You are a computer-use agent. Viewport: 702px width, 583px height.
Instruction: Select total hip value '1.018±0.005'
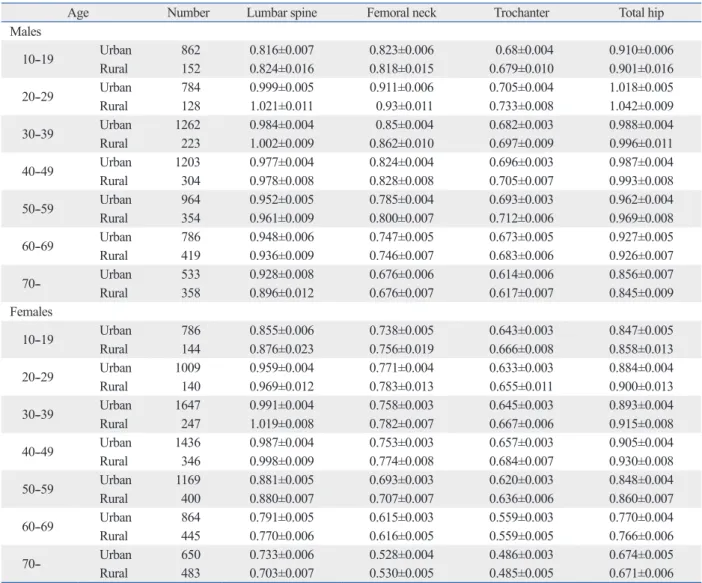[x=641, y=87]
